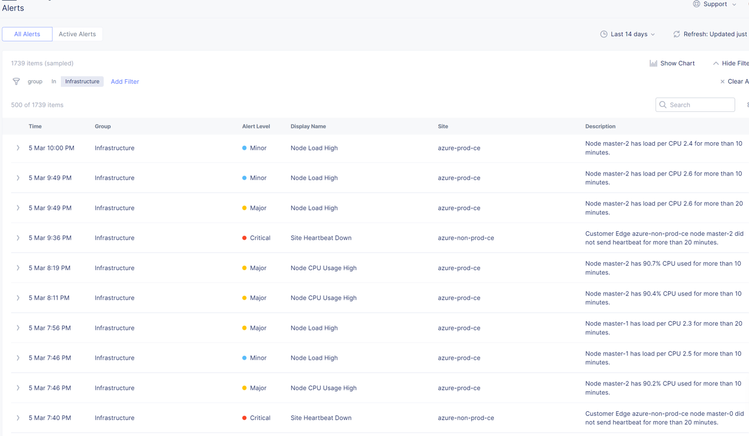Expand the 5 Mar 7:40 PM critical alert
The image size is (749, 436).
pyautogui.click(x=18, y=418)
